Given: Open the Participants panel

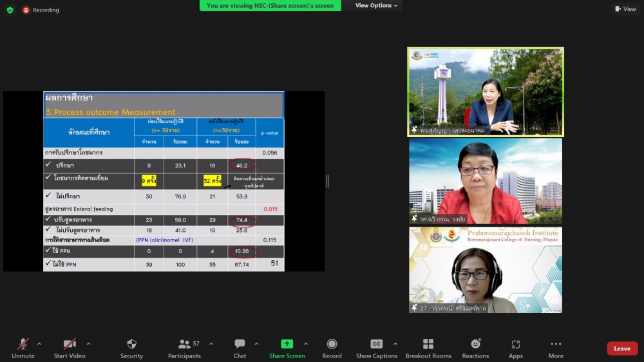Looking at the screenshot, I should (x=184, y=345).
